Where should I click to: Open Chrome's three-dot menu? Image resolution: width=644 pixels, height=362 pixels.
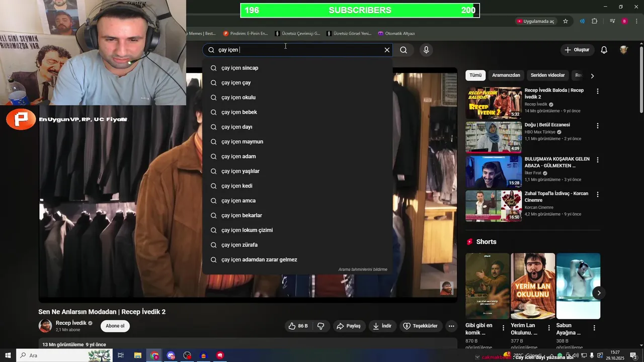(x=636, y=21)
